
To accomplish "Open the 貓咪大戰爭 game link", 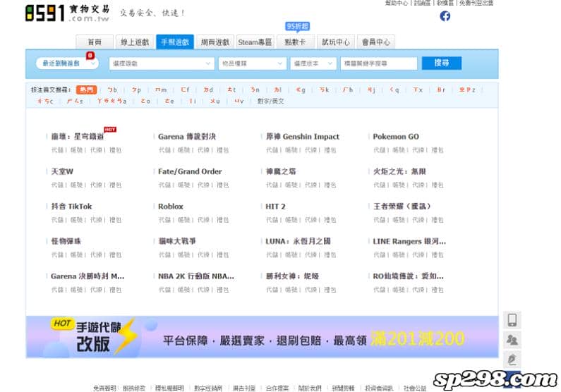I will coord(176,241).
